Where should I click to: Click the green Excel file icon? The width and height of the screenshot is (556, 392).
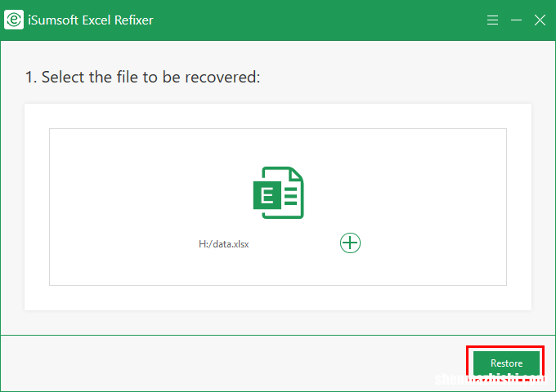pos(278,193)
